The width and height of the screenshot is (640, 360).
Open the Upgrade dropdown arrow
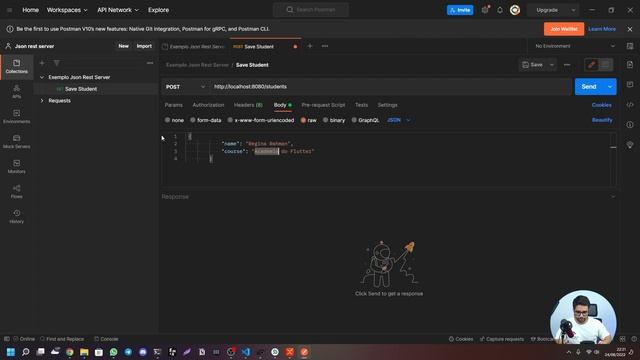click(x=573, y=10)
